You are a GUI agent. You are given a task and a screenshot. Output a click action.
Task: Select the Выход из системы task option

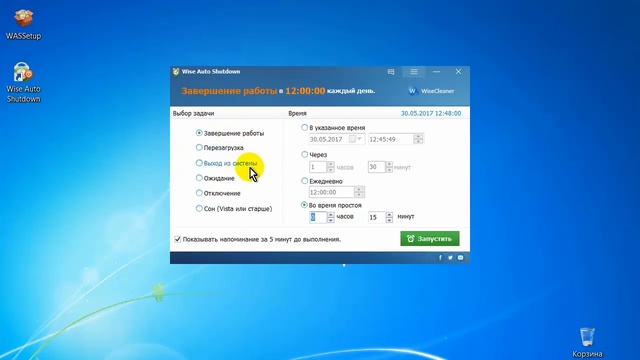click(227, 163)
